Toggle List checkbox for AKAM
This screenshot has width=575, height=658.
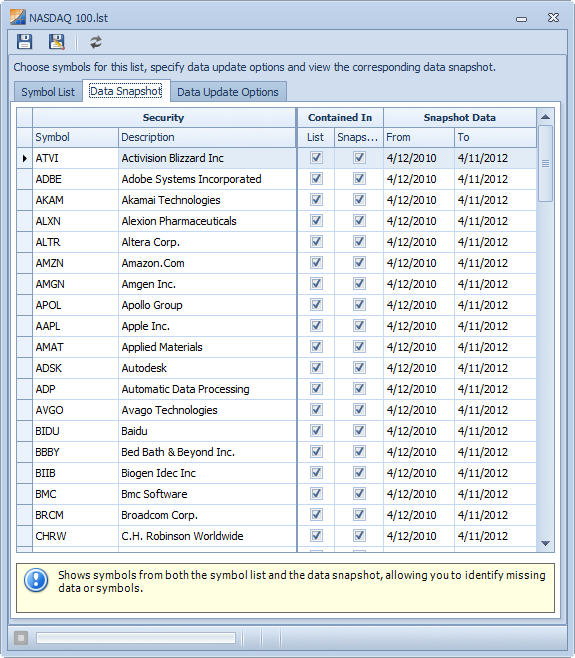pos(316,200)
